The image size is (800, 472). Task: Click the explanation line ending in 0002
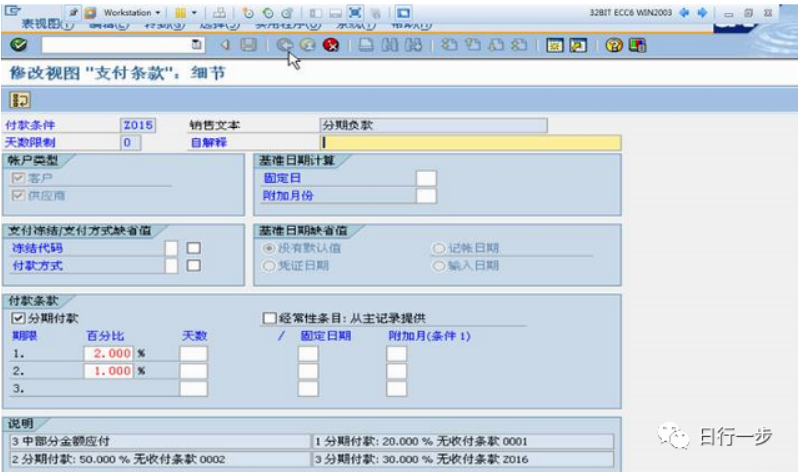click(160, 459)
